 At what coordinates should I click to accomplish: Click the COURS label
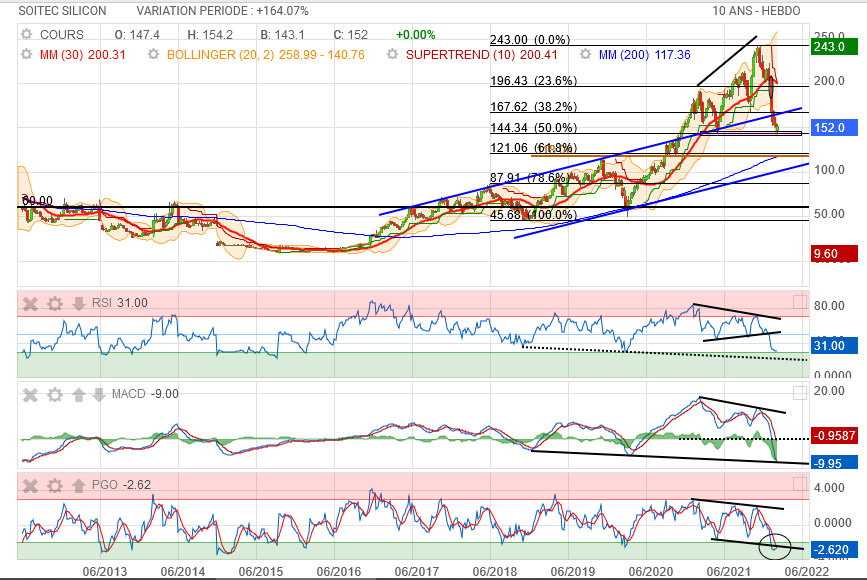pyautogui.click(x=62, y=35)
